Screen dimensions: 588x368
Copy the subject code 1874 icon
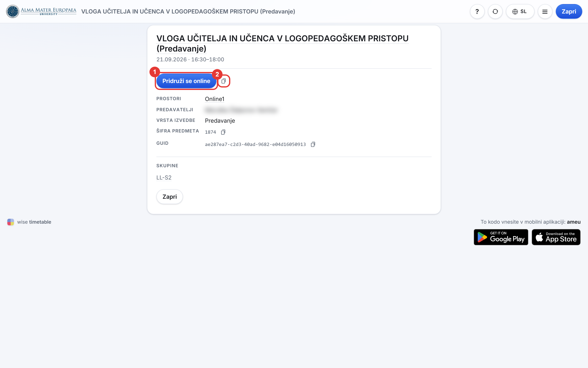[223, 132]
